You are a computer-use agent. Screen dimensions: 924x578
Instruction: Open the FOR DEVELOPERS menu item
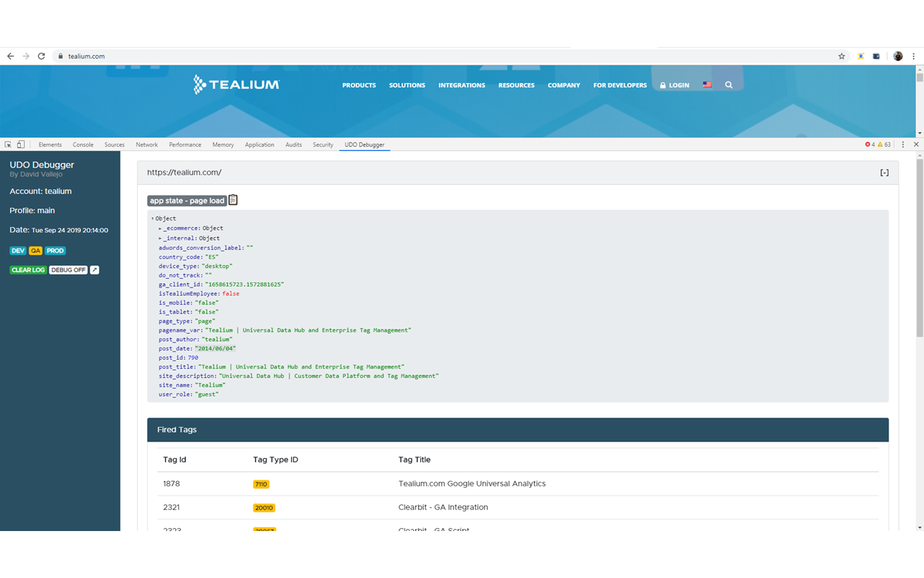tap(620, 85)
